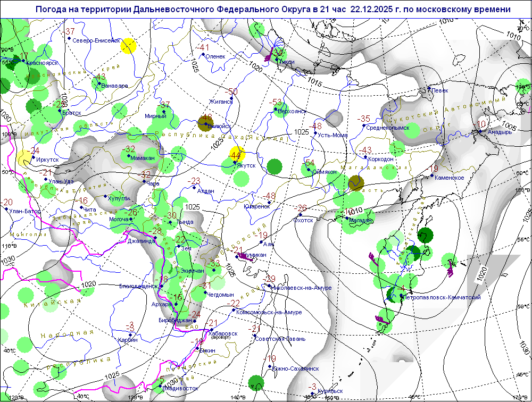532x402 pixels.
Task: Click the map title text at top
Action: tap(273, 10)
